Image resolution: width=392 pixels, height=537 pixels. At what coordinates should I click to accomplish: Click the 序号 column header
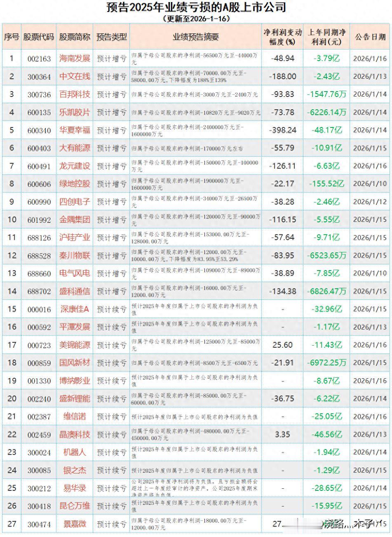pos(12,37)
